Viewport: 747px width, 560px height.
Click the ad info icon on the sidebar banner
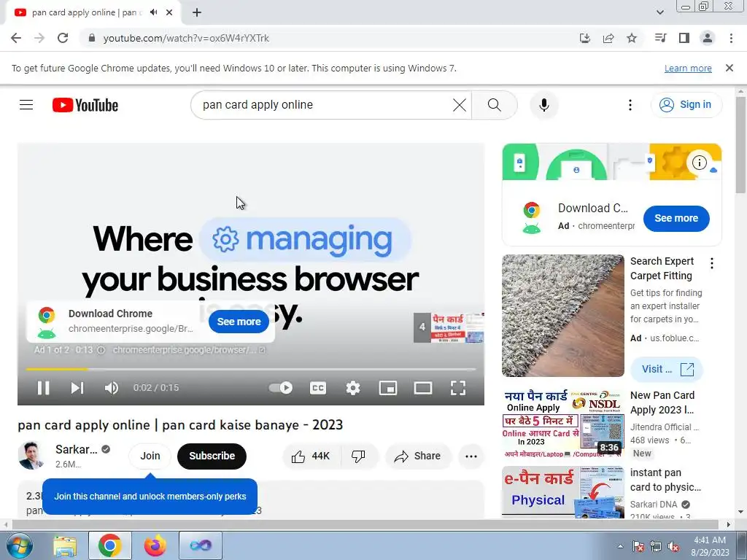pos(700,163)
